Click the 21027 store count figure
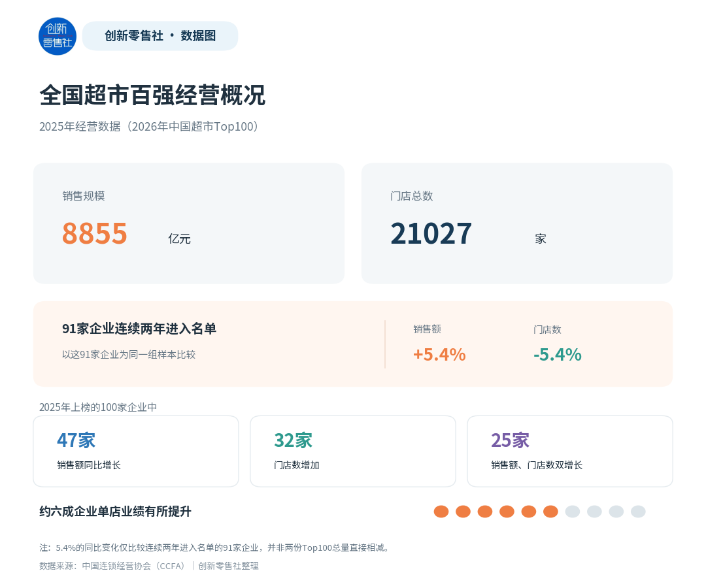Screen dimensions: 706x588 (x=431, y=233)
